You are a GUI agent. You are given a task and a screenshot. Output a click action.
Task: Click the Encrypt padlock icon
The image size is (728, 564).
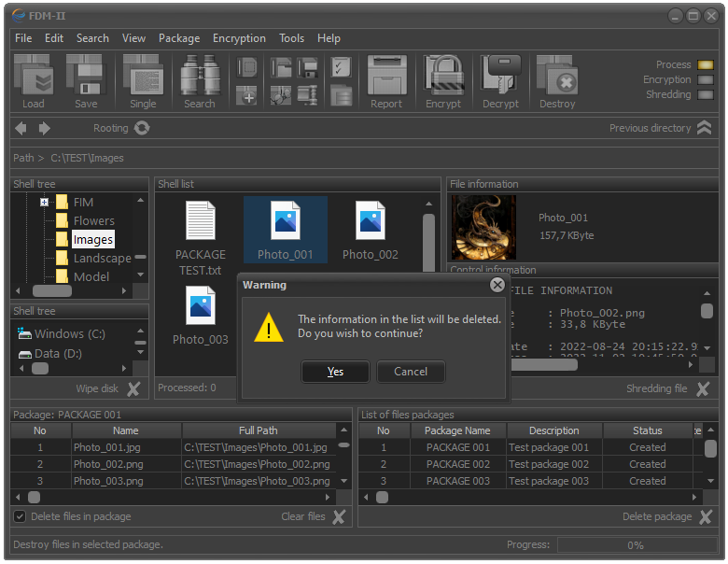[x=444, y=75]
